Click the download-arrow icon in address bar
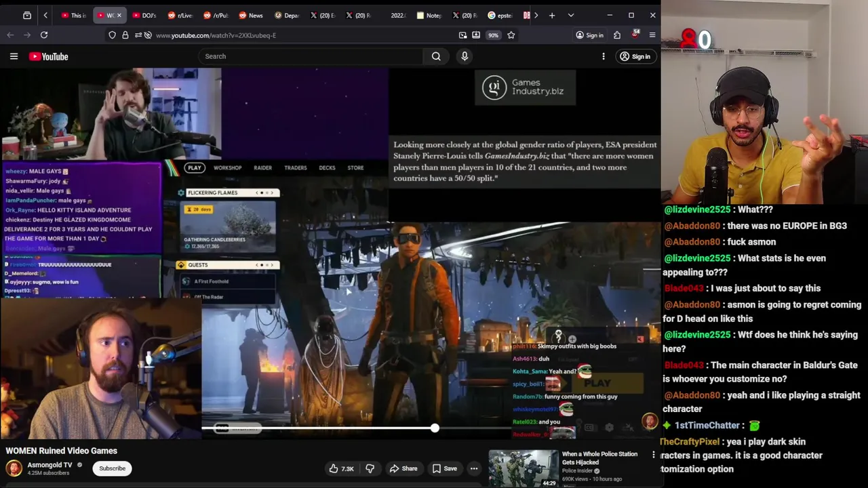The height and width of the screenshot is (488, 868). tap(476, 35)
